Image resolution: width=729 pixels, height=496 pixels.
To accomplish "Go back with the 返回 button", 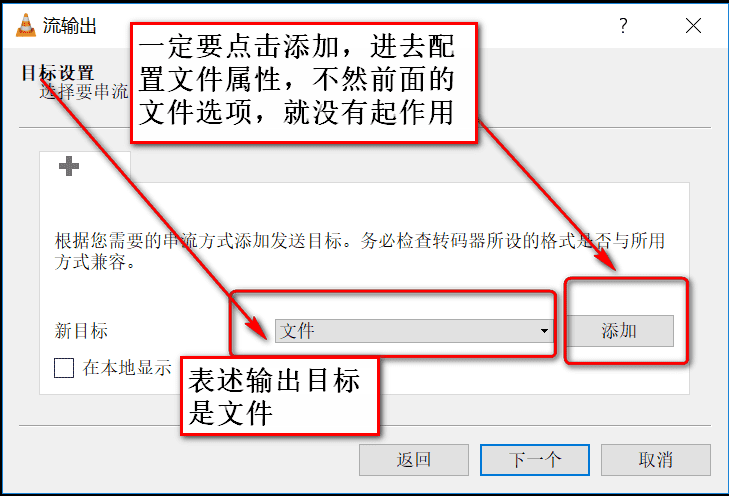I will 414,460.
